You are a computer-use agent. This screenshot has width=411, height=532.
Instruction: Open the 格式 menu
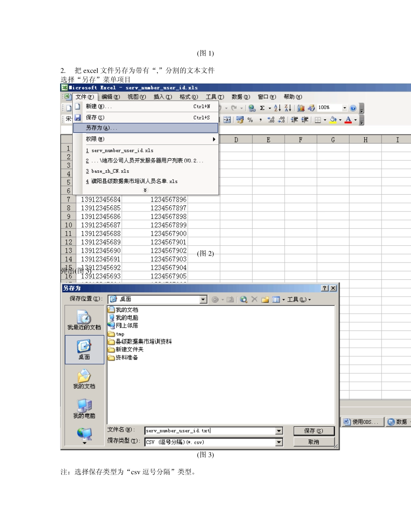(x=189, y=97)
